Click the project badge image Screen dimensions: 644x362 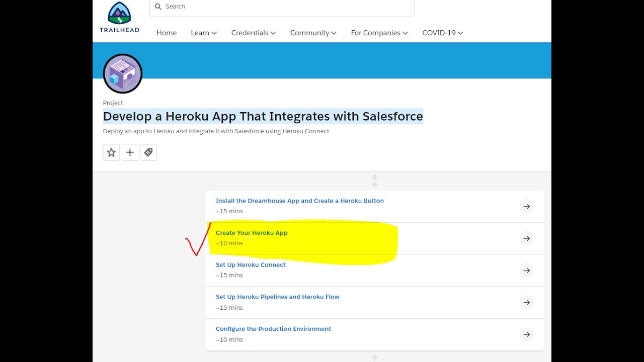[123, 73]
